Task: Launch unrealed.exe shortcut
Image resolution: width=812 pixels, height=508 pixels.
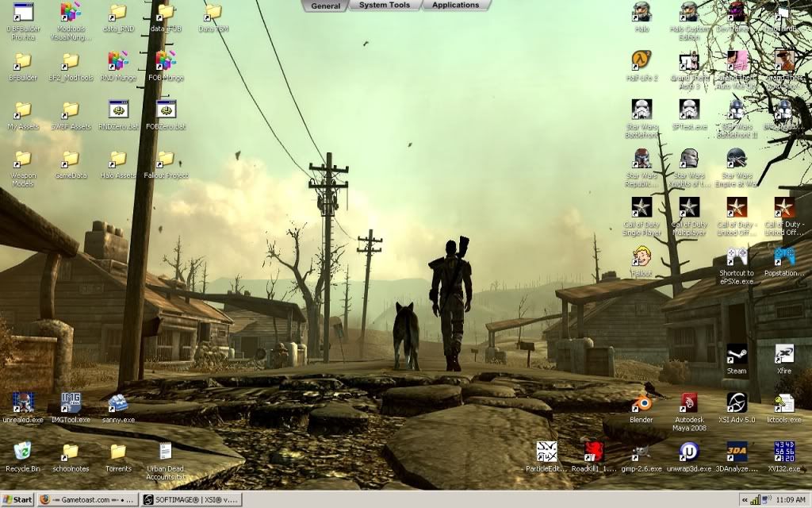Action: click(x=22, y=408)
